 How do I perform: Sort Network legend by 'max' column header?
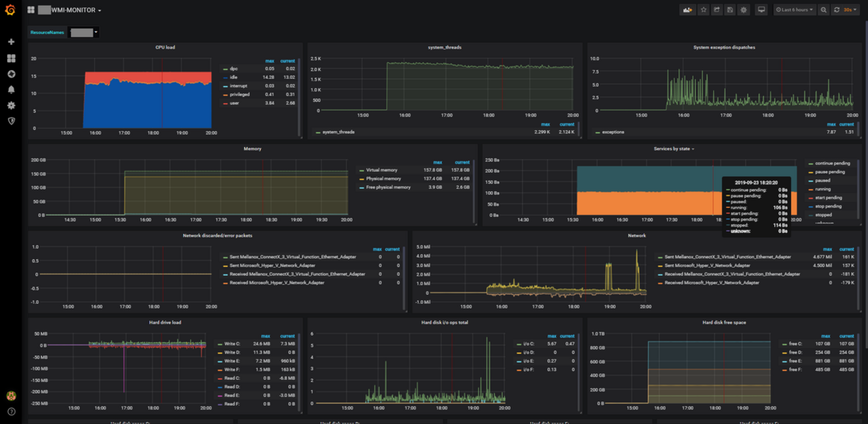click(827, 249)
